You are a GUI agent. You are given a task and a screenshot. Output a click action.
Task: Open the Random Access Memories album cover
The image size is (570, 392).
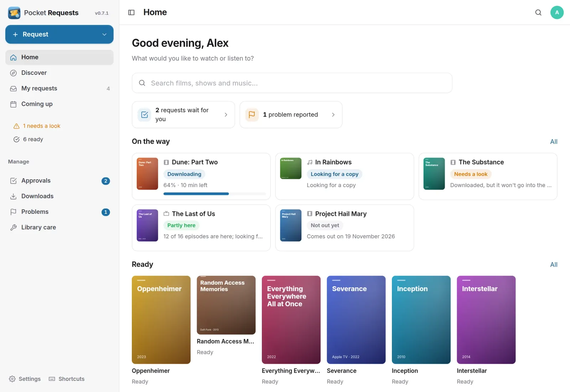coord(226,305)
